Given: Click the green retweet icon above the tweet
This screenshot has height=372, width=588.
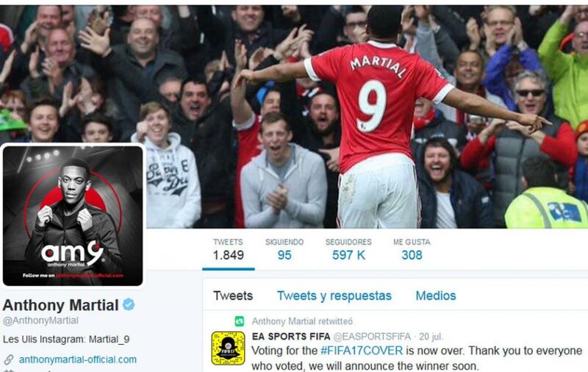Looking at the screenshot, I should (x=240, y=321).
